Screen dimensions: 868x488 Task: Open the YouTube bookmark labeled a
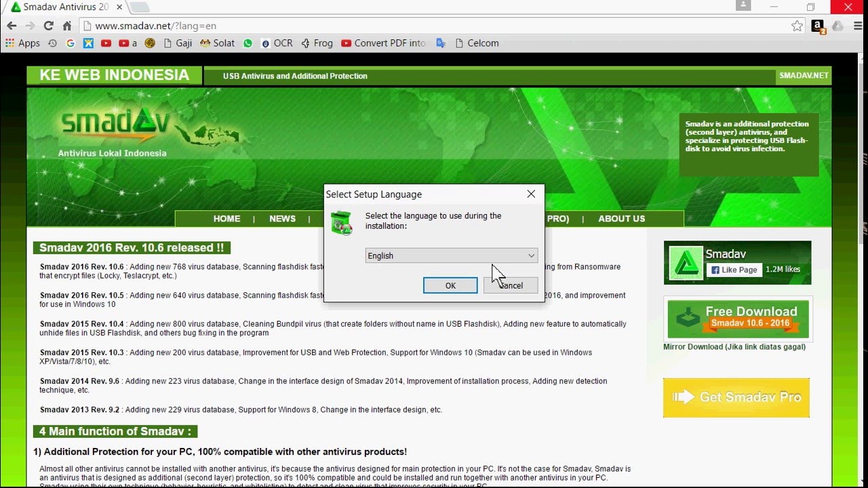[127, 43]
